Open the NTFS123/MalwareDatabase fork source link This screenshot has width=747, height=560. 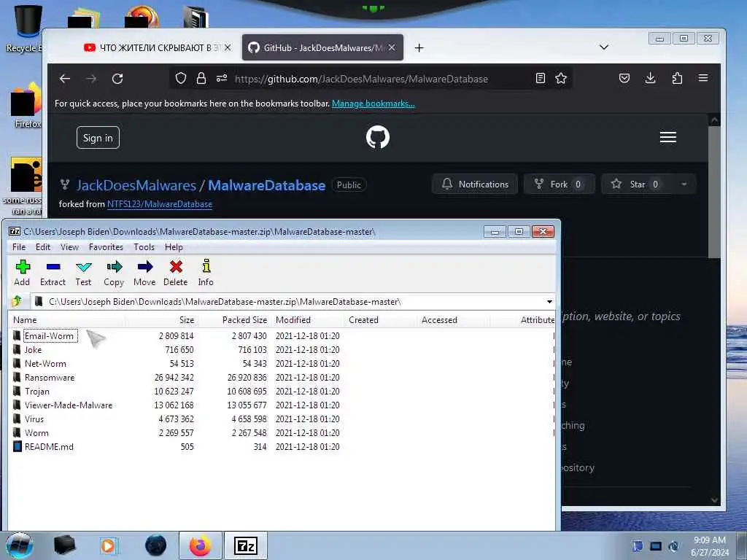[160, 204]
